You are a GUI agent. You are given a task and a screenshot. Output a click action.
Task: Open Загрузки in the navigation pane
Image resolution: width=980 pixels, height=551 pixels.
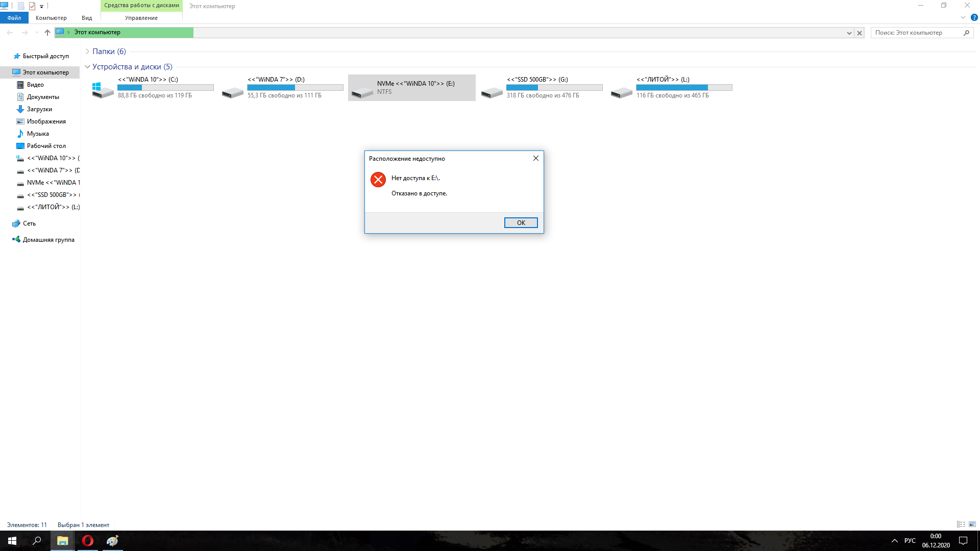pos(39,109)
